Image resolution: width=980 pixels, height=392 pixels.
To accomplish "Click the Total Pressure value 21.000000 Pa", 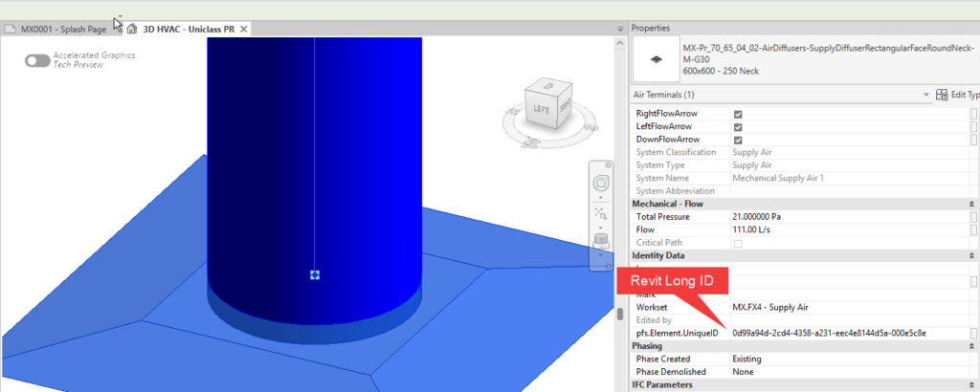I will [x=756, y=217].
